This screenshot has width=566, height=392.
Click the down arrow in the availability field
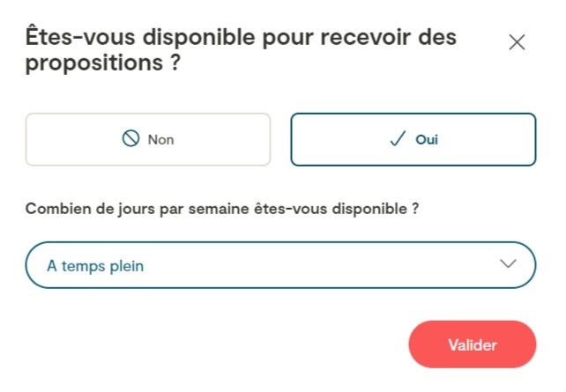pyautogui.click(x=508, y=264)
